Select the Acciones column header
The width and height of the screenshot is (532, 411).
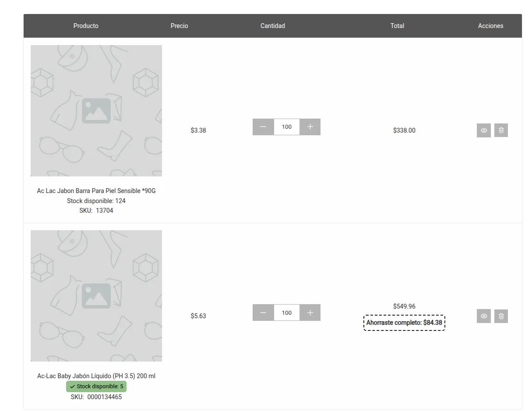pos(491,26)
